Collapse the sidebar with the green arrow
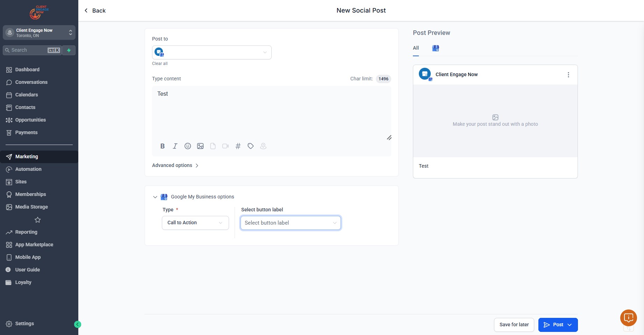 (78, 325)
